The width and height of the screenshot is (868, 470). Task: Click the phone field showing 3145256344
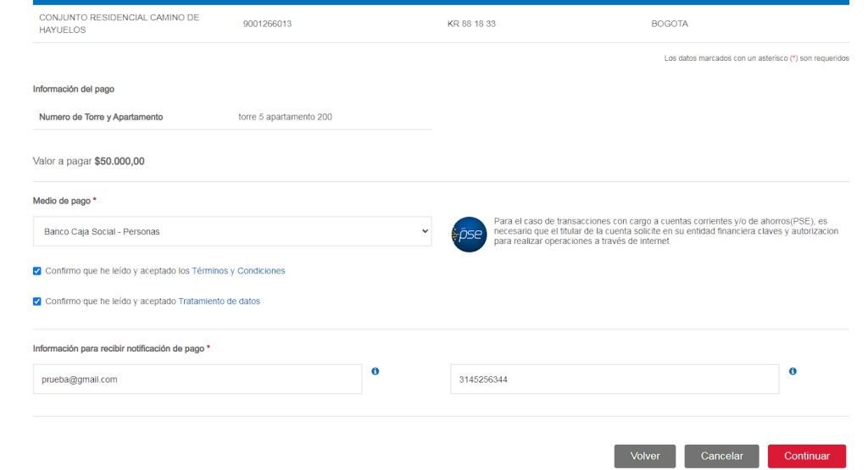click(614, 379)
